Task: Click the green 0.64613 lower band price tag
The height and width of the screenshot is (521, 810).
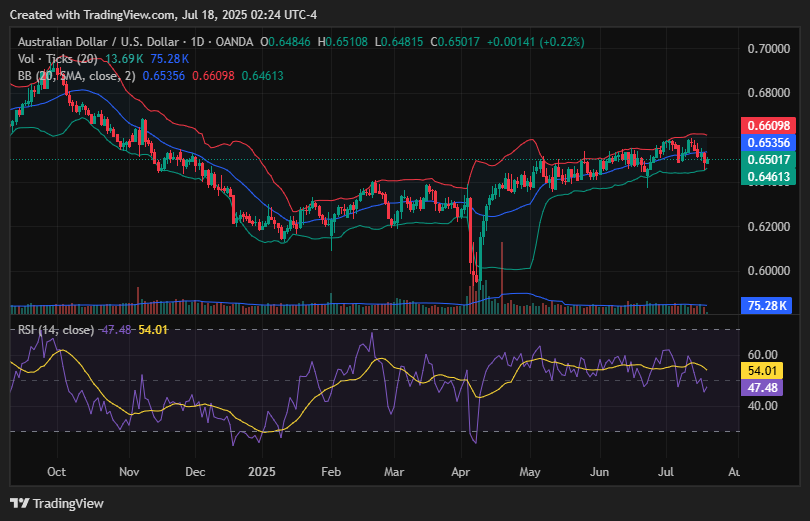Action: pyautogui.click(x=769, y=177)
